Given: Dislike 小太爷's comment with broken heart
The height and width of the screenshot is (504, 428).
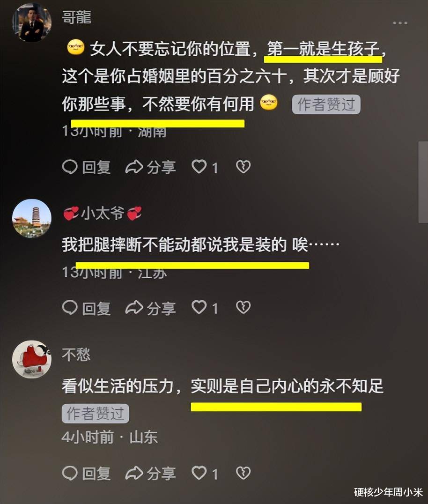Looking at the screenshot, I should pyautogui.click(x=243, y=307).
